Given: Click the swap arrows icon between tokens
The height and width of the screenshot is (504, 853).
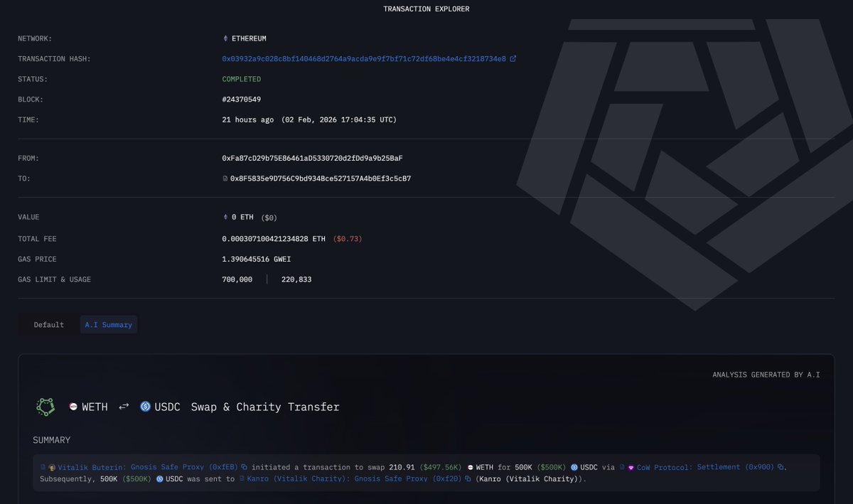Looking at the screenshot, I should [124, 407].
